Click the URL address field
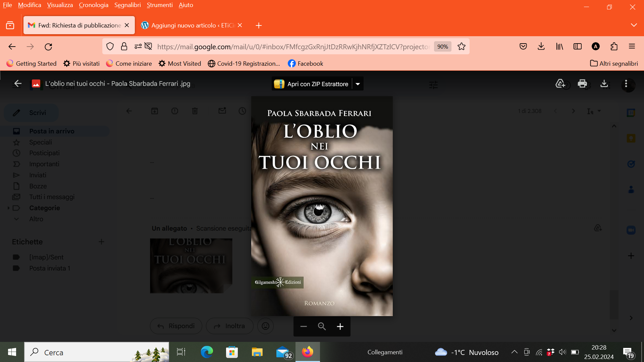This screenshot has height=362, width=644. [x=293, y=47]
